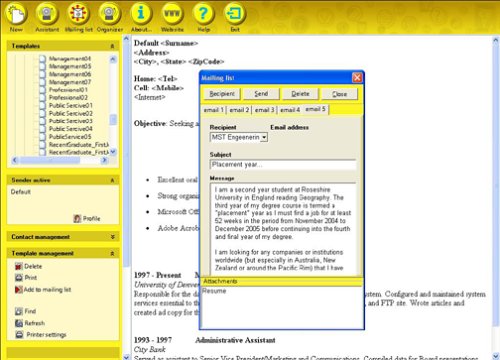Click the Attachments section header
The height and width of the screenshot is (360, 500).
282,281
